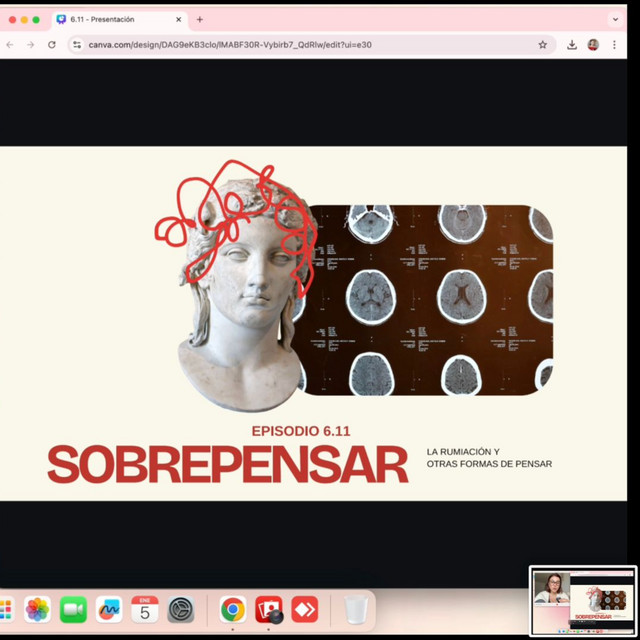This screenshot has height=640, width=640.
Task: Open Launchpad at the dock's edge
Action: [6, 609]
